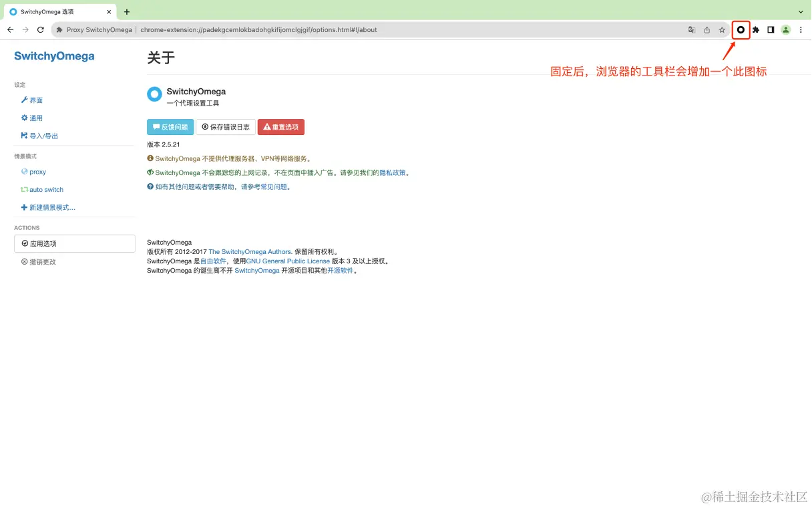
Task: Click 撤销更改 to discard changes
Action: (39, 262)
